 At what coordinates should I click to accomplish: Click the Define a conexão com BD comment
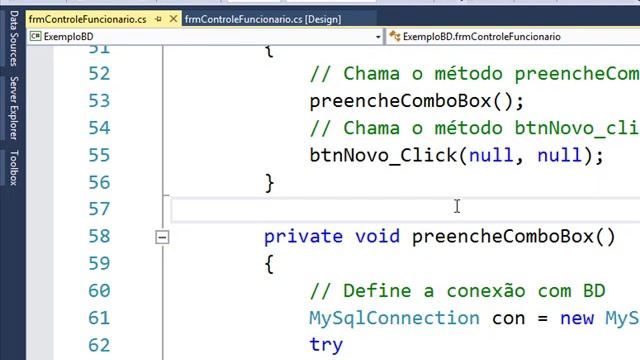click(x=457, y=291)
